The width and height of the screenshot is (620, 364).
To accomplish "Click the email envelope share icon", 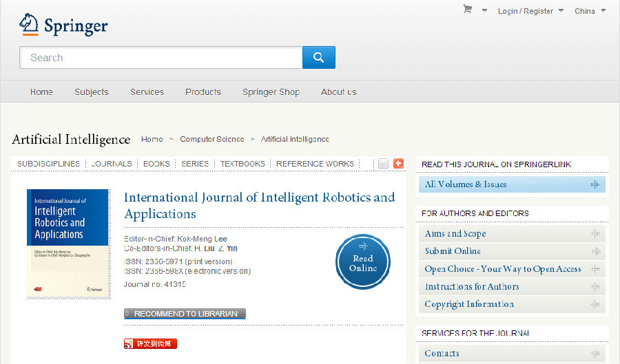I will (384, 164).
